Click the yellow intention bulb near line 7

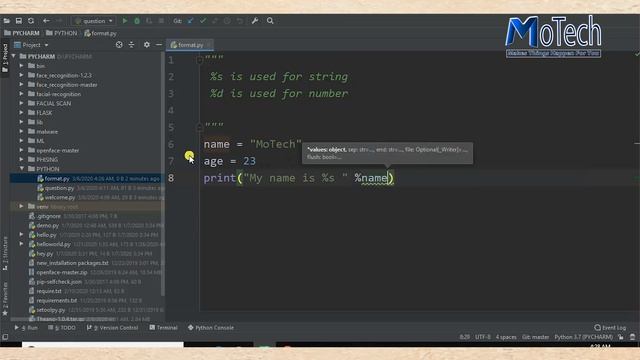(x=189, y=156)
